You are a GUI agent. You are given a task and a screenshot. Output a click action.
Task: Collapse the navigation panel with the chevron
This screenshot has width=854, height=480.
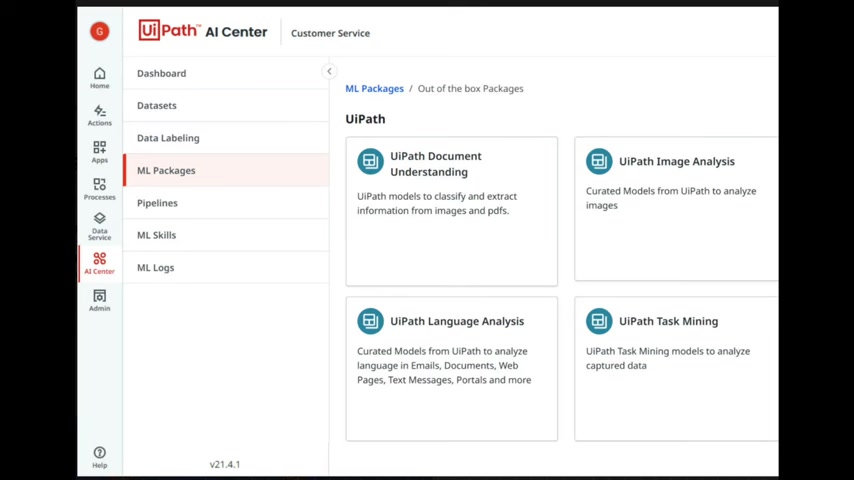coord(329,71)
